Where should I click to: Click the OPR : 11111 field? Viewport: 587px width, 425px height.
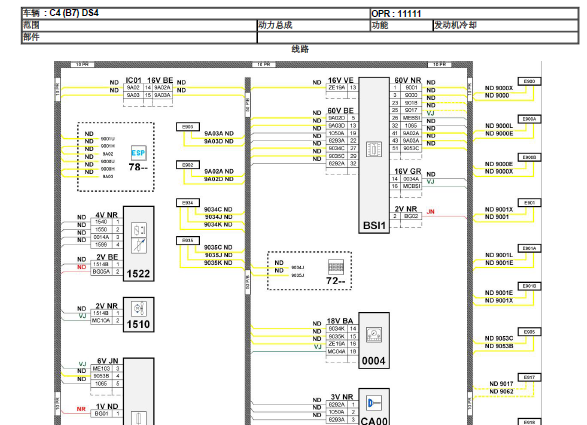point(396,14)
